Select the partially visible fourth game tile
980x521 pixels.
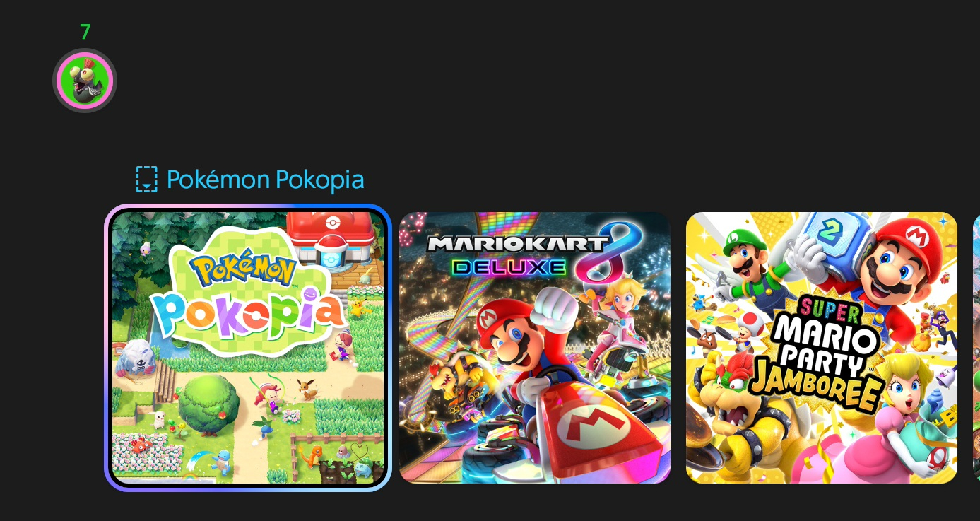coord(976,348)
